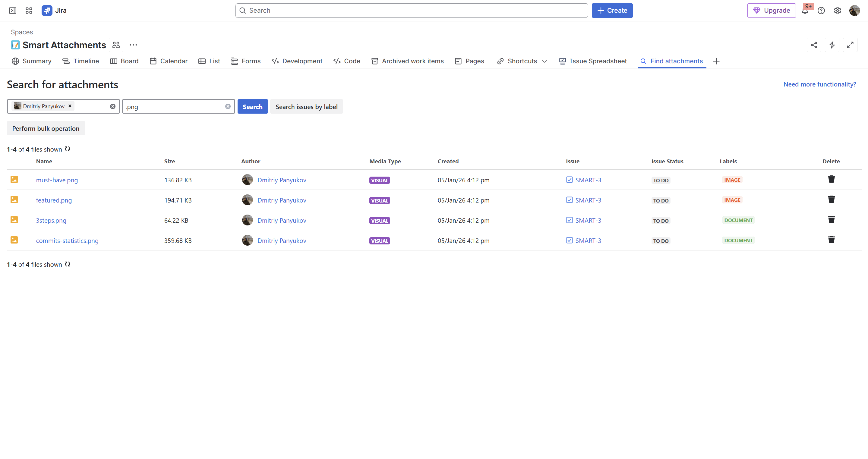Click the blue Search button
868x459 pixels.
[x=252, y=106]
